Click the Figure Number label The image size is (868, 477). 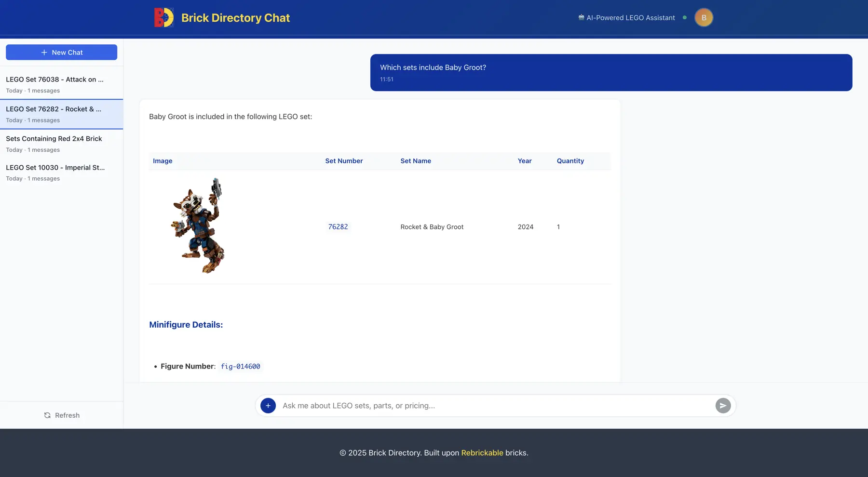tap(188, 367)
